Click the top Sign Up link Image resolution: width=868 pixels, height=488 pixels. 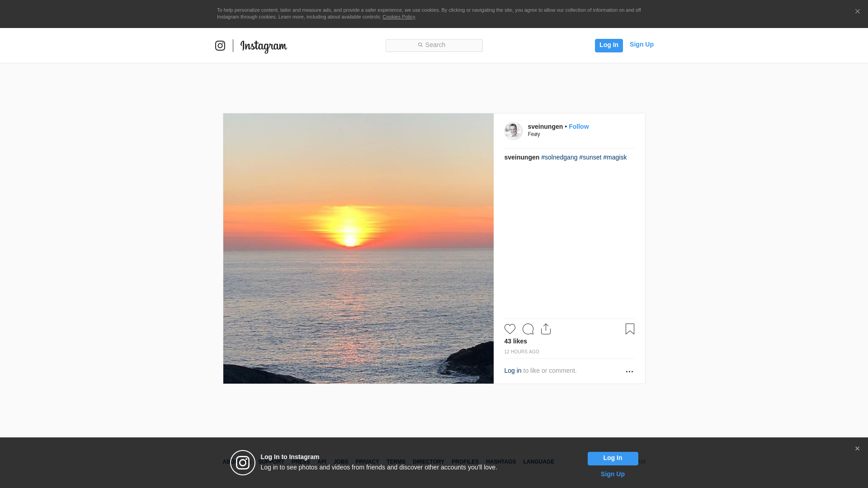click(x=641, y=44)
